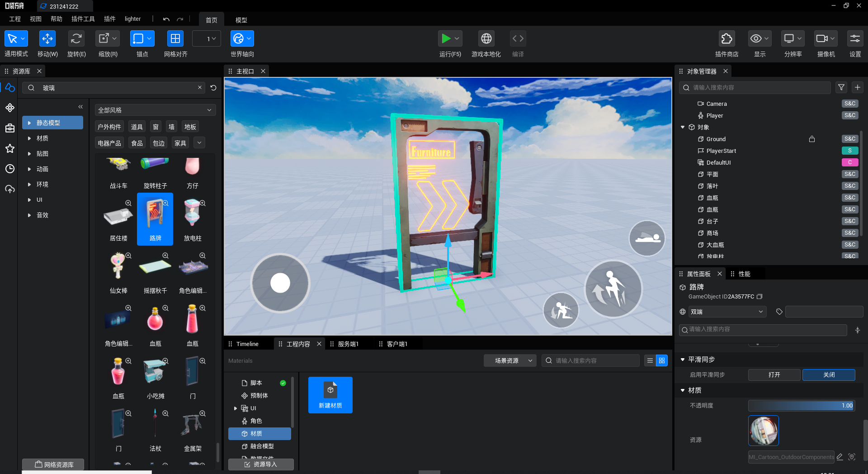The image size is (868, 474).
Task: Collapse the 对象 group in object manager
Action: click(683, 127)
